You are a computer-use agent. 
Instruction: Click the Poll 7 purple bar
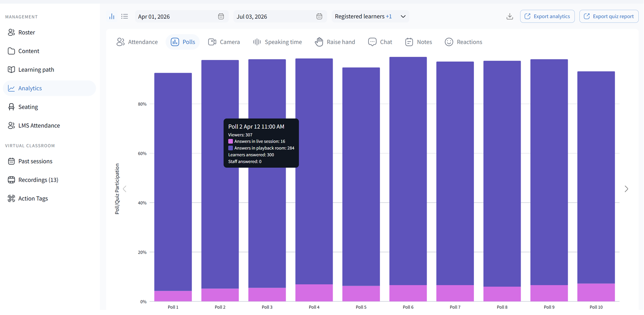click(455, 173)
